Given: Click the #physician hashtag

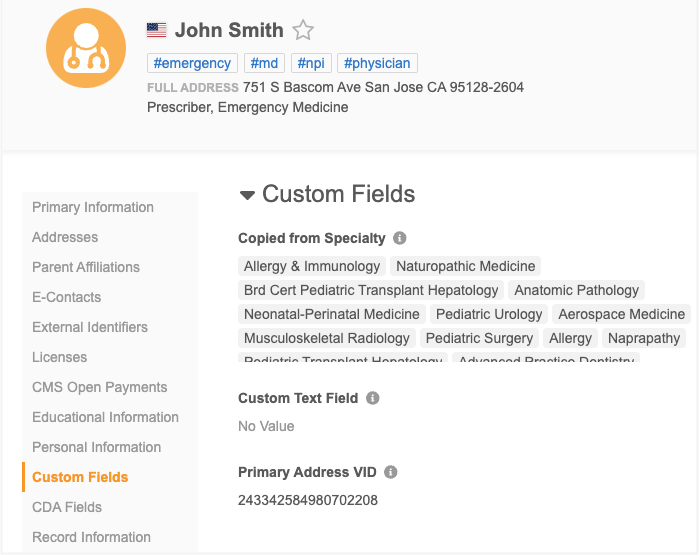Looking at the screenshot, I should (377, 63).
